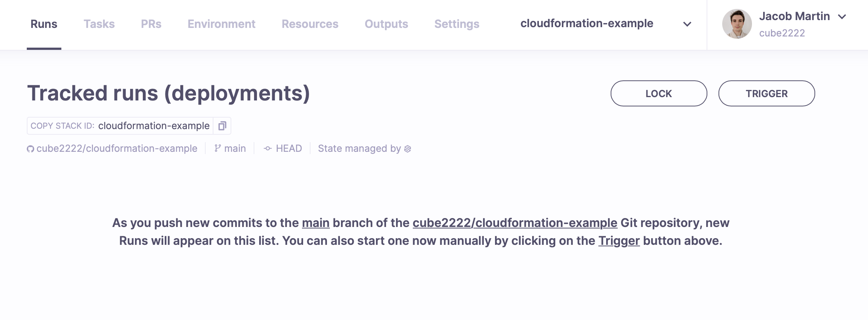Trigger a new run manually
Image resolution: width=868 pixels, height=320 pixels.
pyautogui.click(x=767, y=93)
